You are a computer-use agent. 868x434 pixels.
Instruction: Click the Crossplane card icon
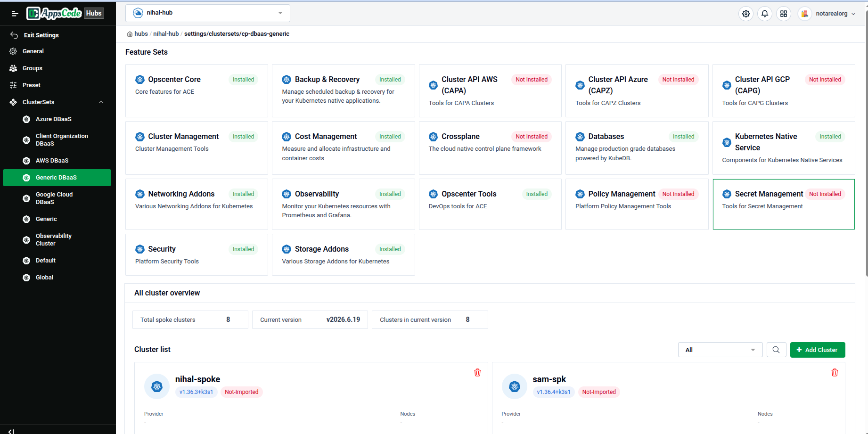pyautogui.click(x=433, y=137)
